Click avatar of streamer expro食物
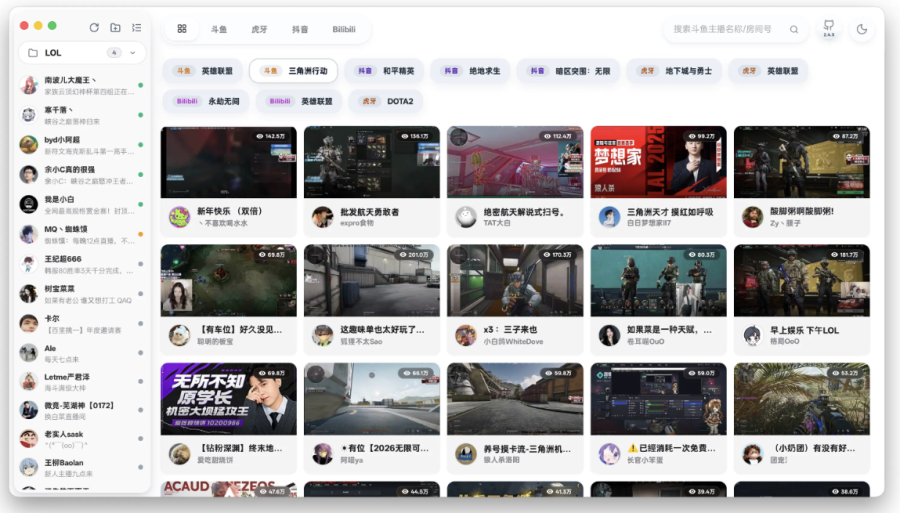900x513 pixels. point(323,217)
